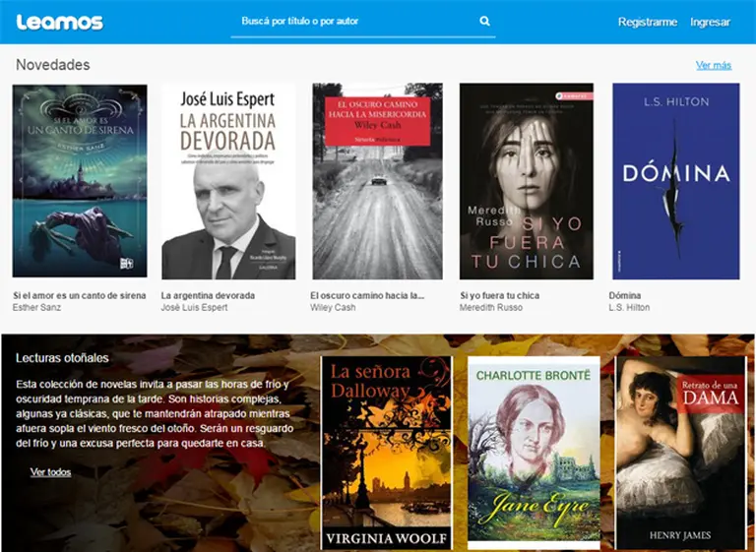Open Ver todos under Lecturas otoñales
This screenshot has width=756, height=552.
coord(50,472)
